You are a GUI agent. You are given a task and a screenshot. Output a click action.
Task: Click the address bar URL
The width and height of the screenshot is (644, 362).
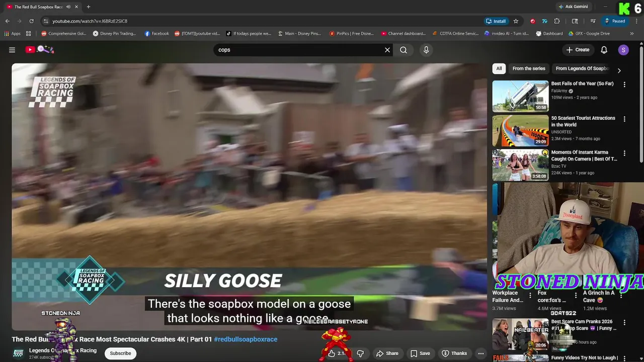[x=90, y=21]
